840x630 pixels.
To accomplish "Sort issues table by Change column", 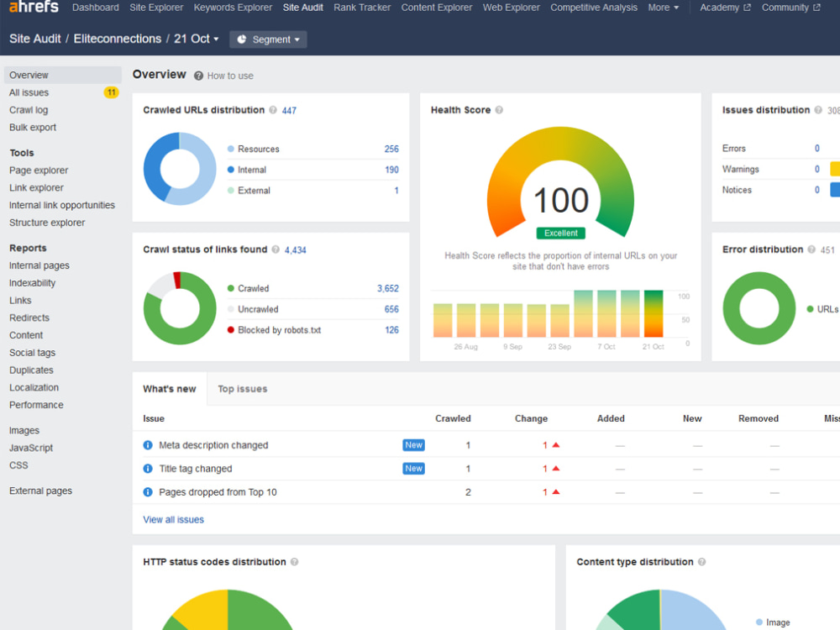I will click(531, 418).
